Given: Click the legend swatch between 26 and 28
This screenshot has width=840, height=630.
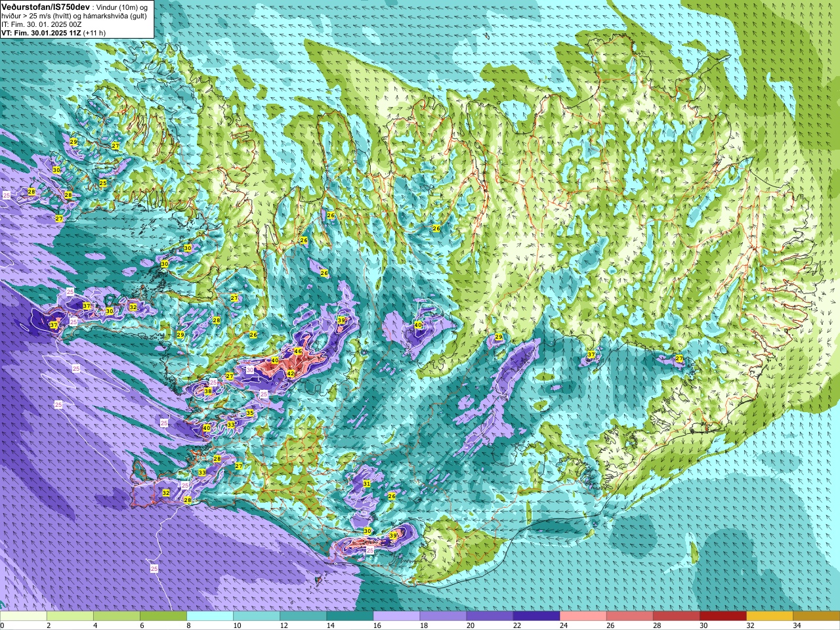Looking at the screenshot, I should pyautogui.click(x=629, y=616).
